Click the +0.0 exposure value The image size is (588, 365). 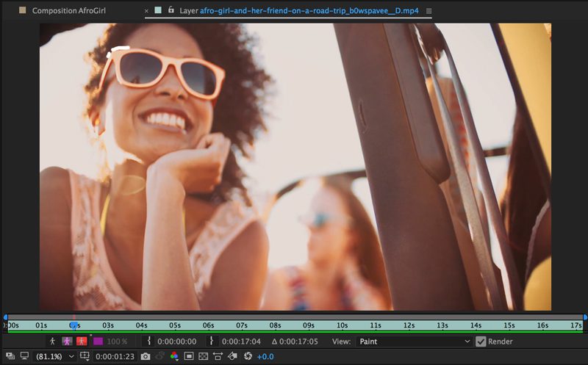tap(265, 356)
